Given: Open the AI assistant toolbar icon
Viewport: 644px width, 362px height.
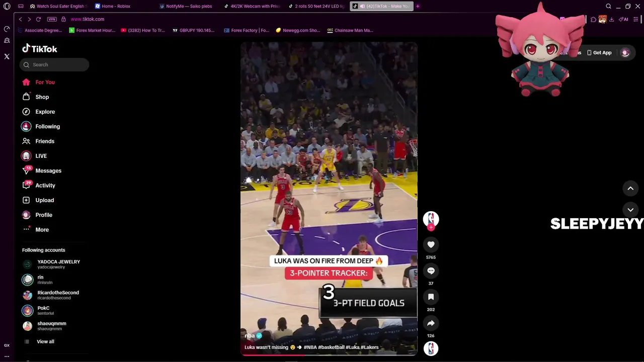Looking at the screenshot, I should point(623,19).
